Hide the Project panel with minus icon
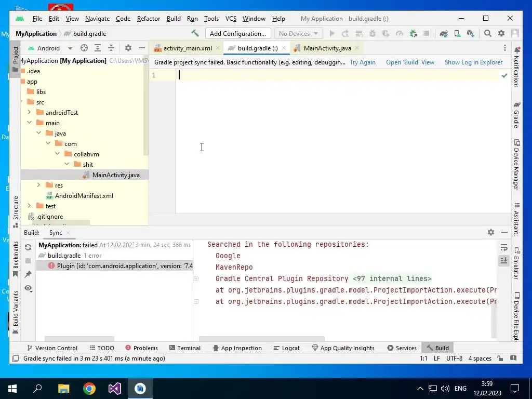Viewport: 532px width, 399px height. tap(142, 48)
